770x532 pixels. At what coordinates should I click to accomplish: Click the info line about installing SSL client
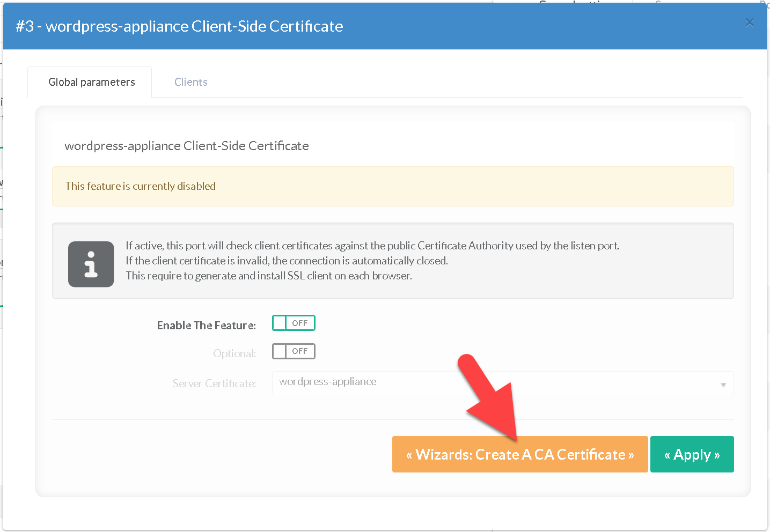click(x=269, y=276)
